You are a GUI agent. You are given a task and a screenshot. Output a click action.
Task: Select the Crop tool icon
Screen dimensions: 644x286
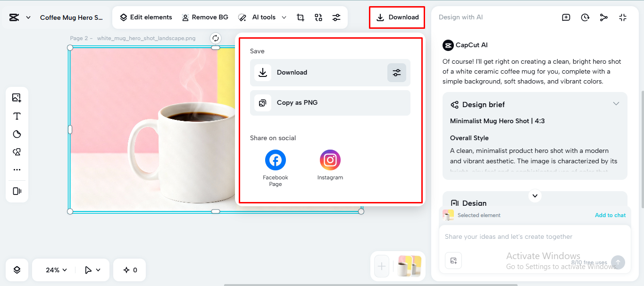pyautogui.click(x=300, y=17)
